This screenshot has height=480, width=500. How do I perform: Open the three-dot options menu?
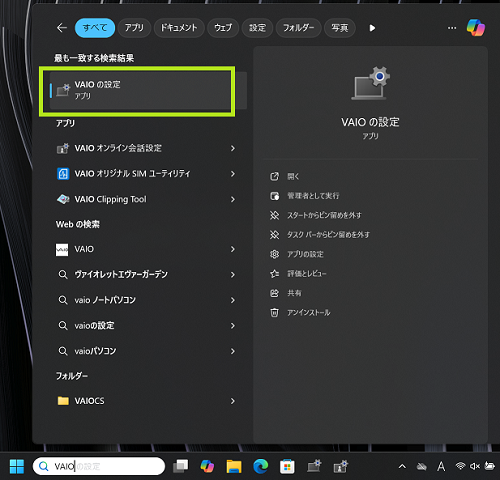click(x=452, y=28)
